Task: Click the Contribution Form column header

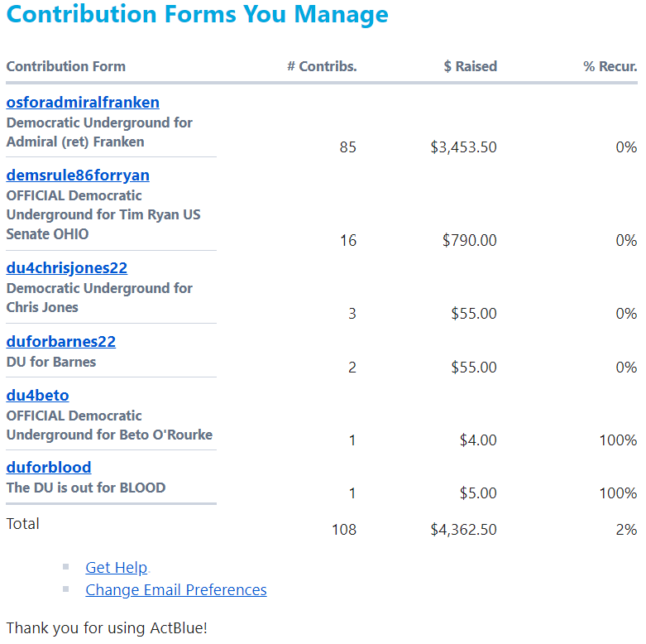Action: 66,66
